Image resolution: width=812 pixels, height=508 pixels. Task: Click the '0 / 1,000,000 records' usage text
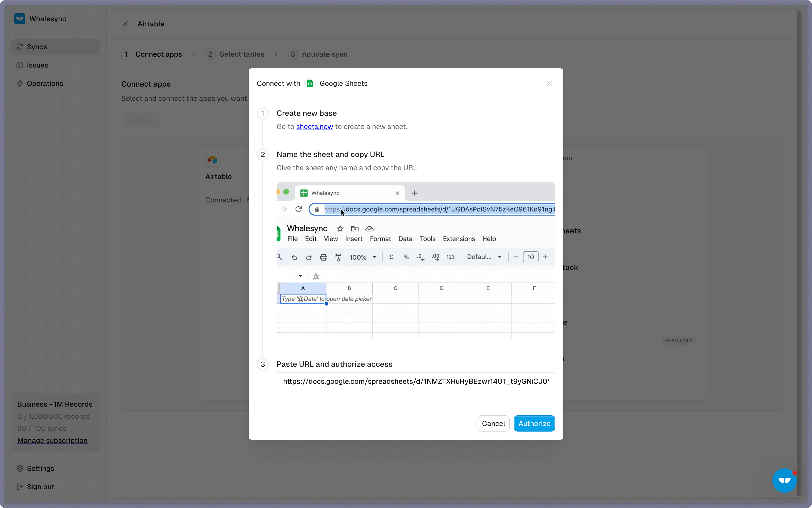tap(53, 416)
